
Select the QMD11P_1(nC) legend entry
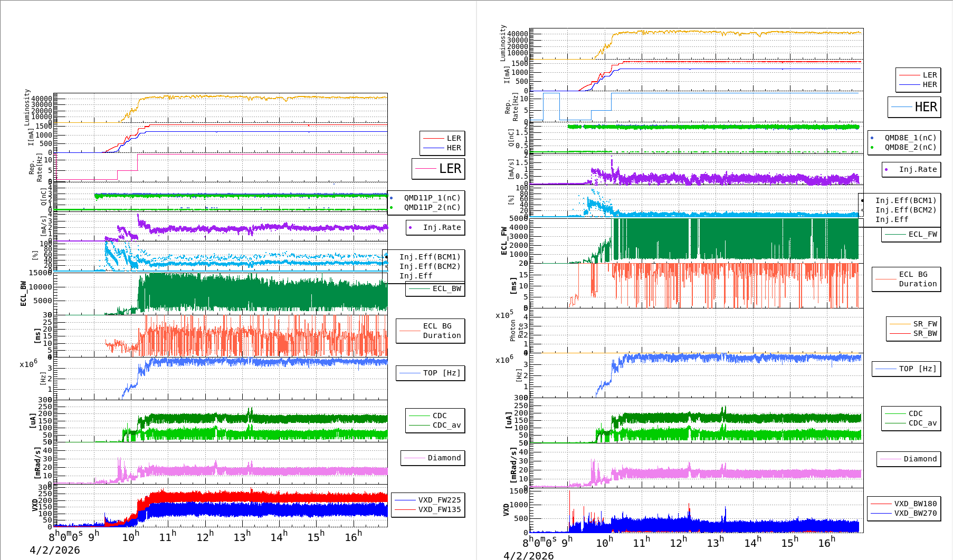tap(432, 198)
